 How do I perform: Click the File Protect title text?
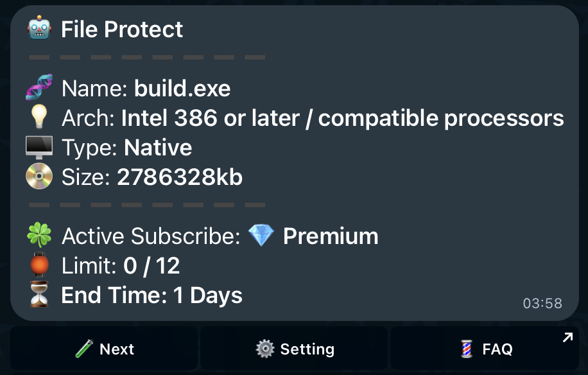122,30
